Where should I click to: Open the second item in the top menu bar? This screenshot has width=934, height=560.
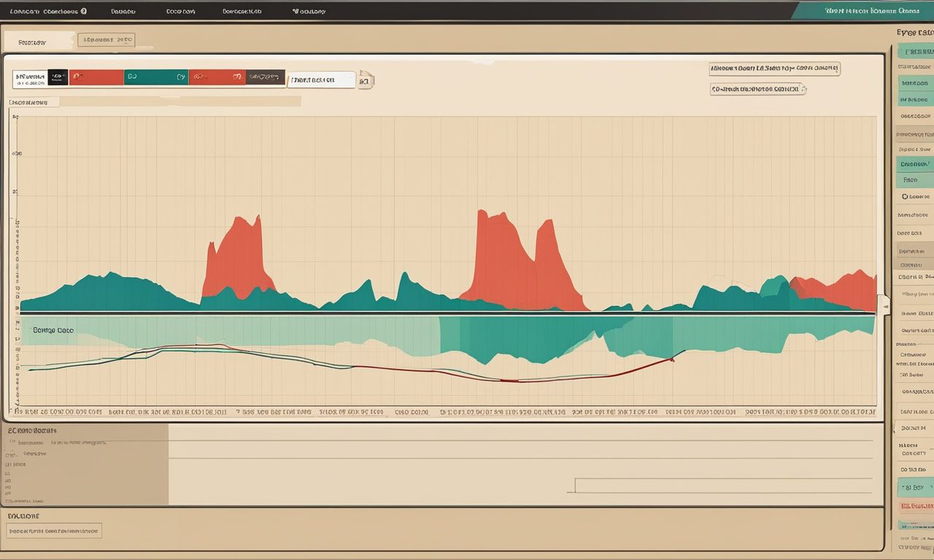123,12
